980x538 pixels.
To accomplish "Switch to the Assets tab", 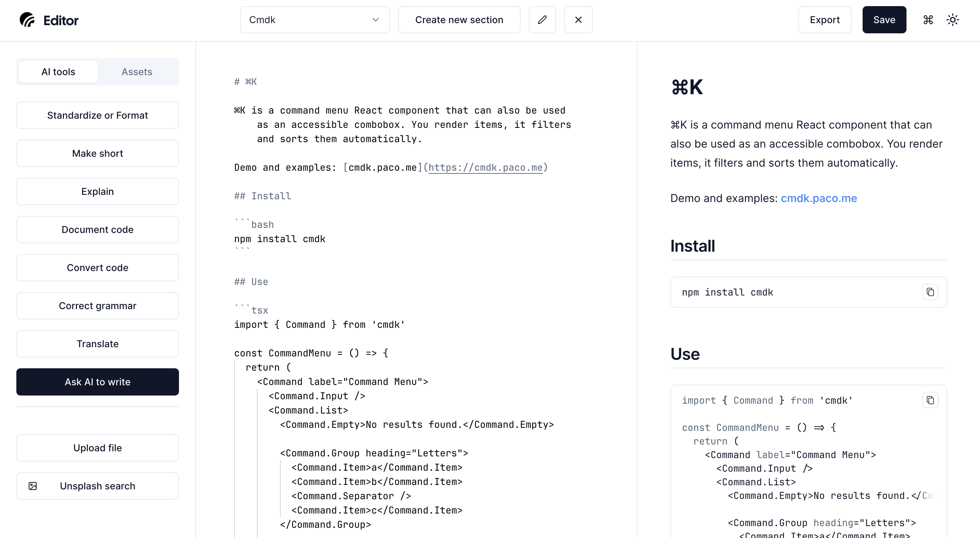I will click(x=136, y=72).
